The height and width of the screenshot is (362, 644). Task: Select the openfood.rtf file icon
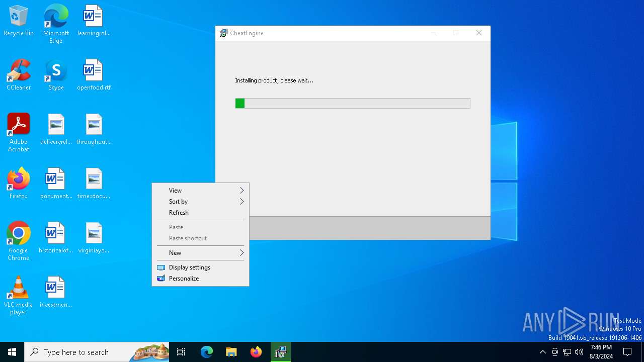(94, 75)
